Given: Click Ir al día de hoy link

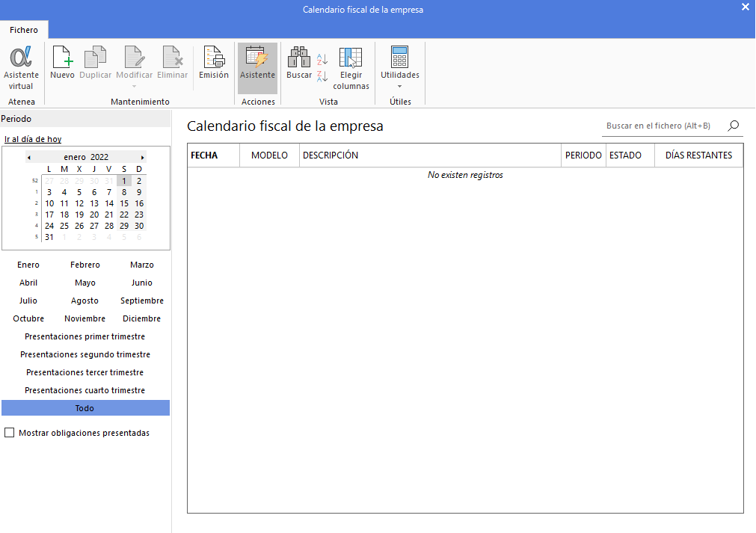Looking at the screenshot, I should pos(33,139).
